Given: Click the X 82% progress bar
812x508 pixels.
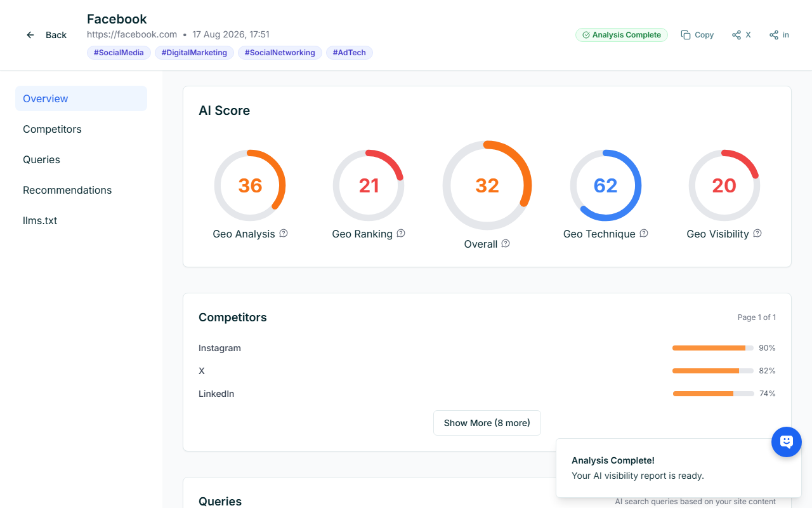Looking at the screenshot, I should tap(713, 371).
